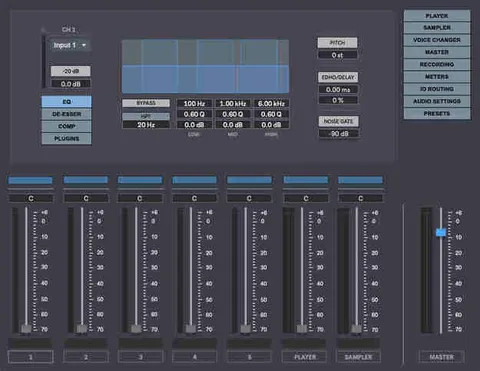Open the IO ROUTING panel
The width and height of the screenshot is (480, 371).
point(437,89)
